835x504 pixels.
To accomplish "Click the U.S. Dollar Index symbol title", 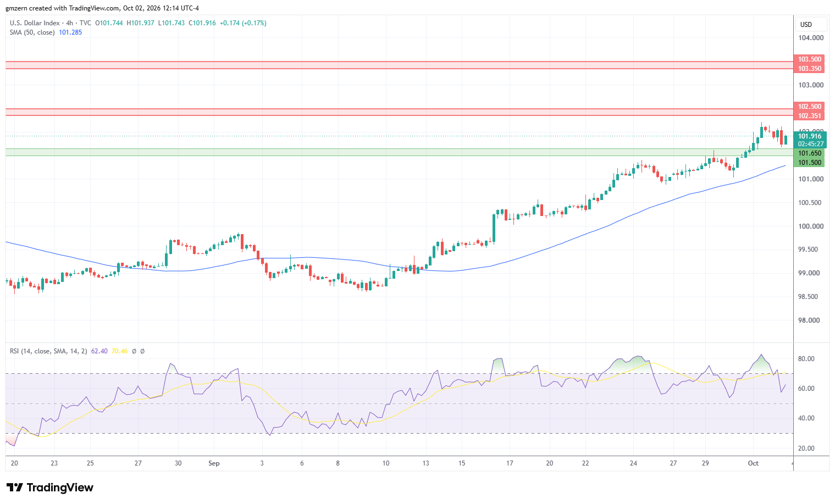I will [35, 23].
